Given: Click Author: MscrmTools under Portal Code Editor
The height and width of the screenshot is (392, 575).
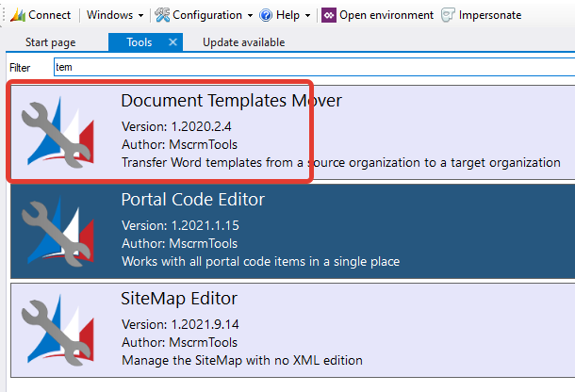Looking at the screenshot, I should point(180,243).
